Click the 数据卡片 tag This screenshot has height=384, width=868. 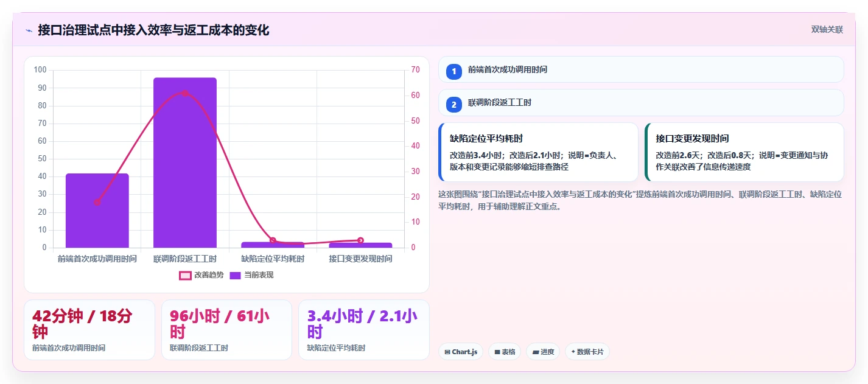point(587,352)
